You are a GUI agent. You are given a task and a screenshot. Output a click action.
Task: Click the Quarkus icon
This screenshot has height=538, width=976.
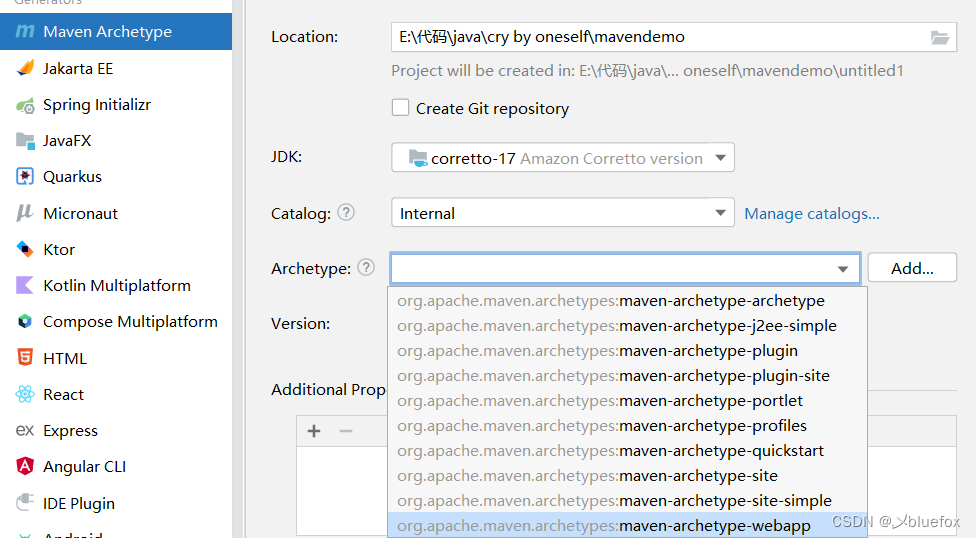coord(25,177)
